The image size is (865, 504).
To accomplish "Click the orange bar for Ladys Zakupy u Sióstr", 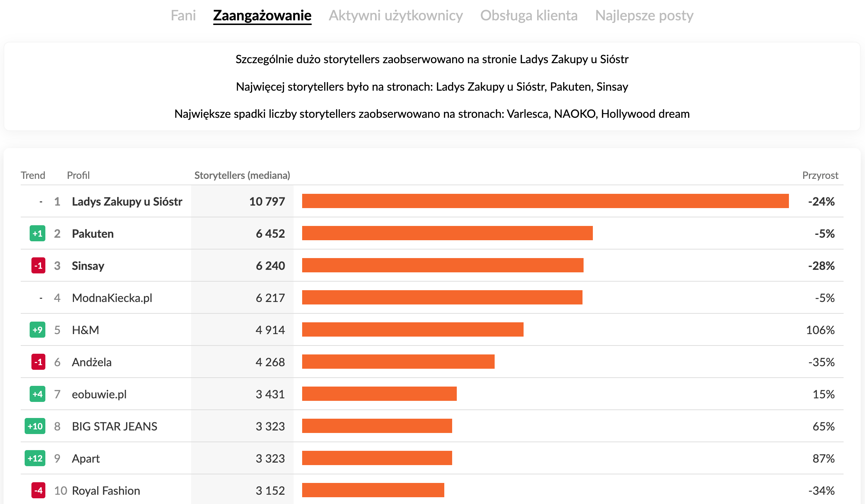I will click(545, 201).
